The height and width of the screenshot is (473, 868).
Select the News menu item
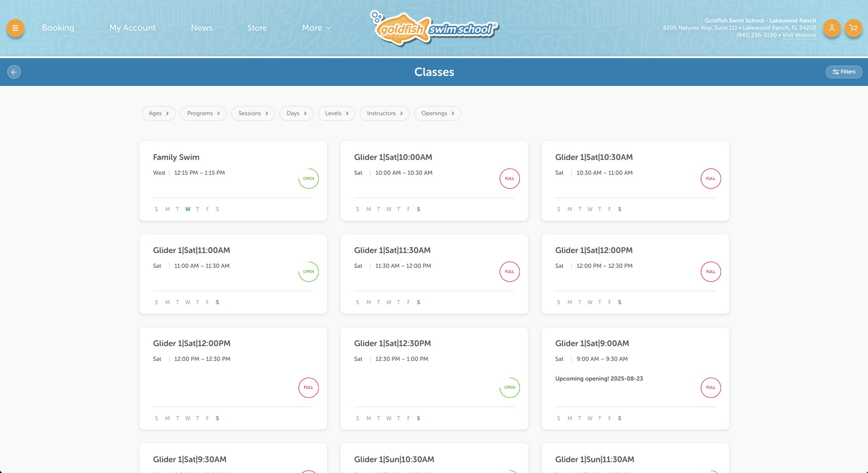[202, 28]
